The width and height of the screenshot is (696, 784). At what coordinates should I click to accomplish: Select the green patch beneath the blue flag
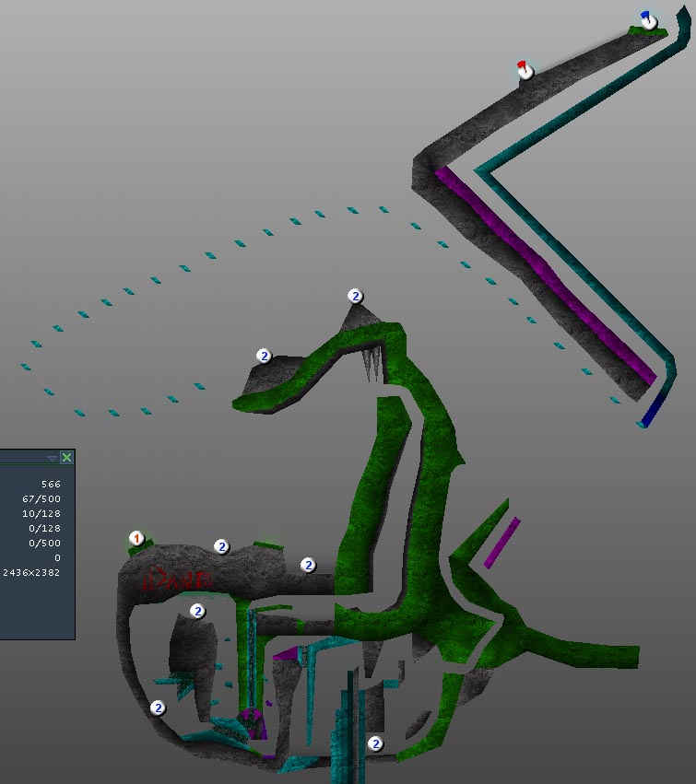[639, 32]
